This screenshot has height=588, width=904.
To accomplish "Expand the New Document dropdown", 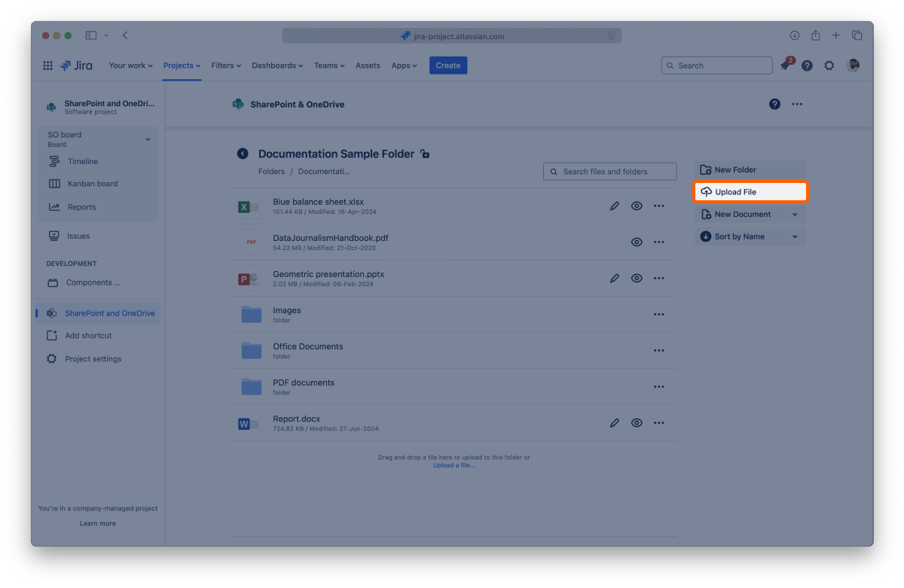I will 795,215.
